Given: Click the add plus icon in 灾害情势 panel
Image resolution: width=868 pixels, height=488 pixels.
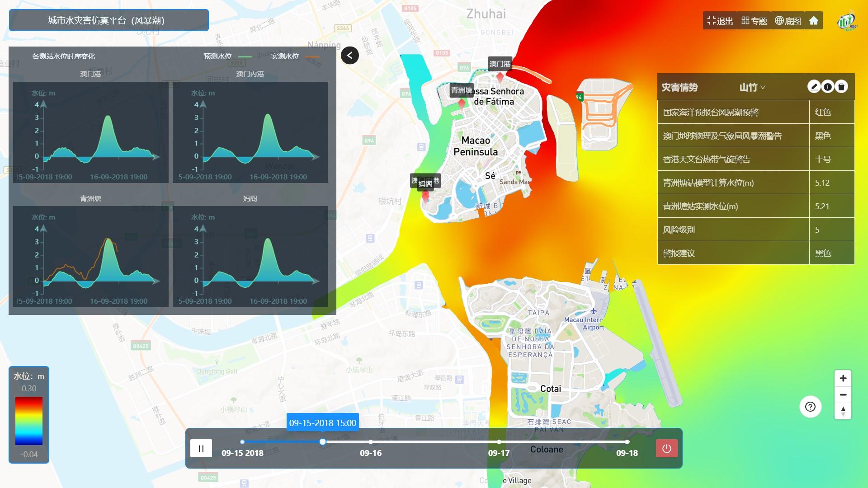Looking at the screenshot, I should (828, 87).
